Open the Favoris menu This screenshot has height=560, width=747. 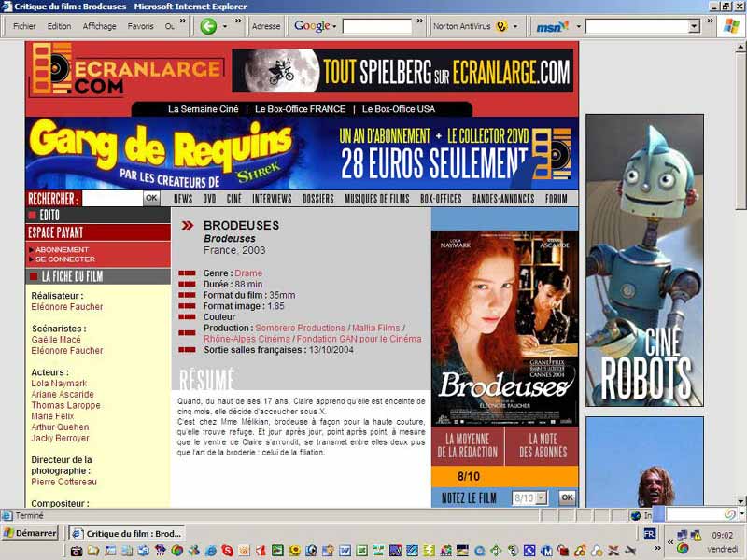pos(141,26)
